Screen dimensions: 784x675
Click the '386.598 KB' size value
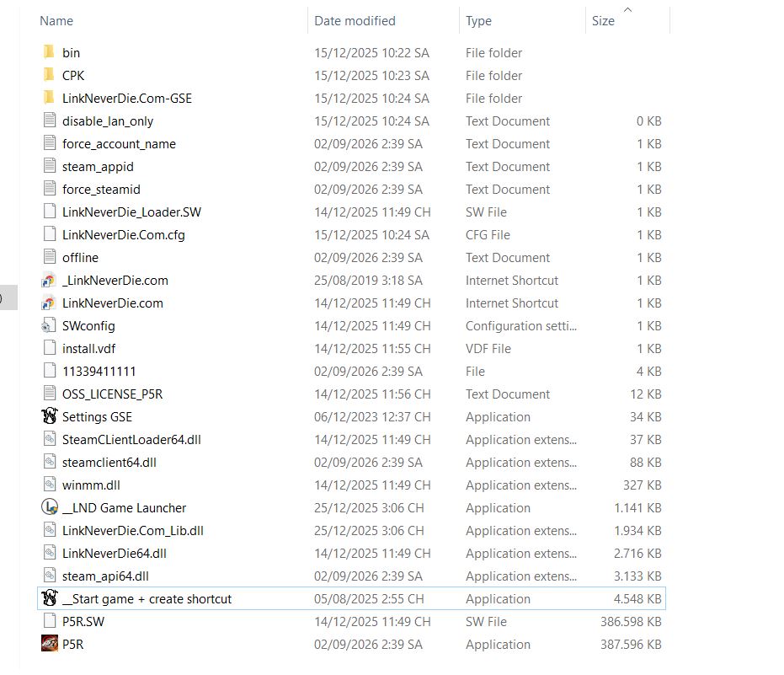pos(631,622)
